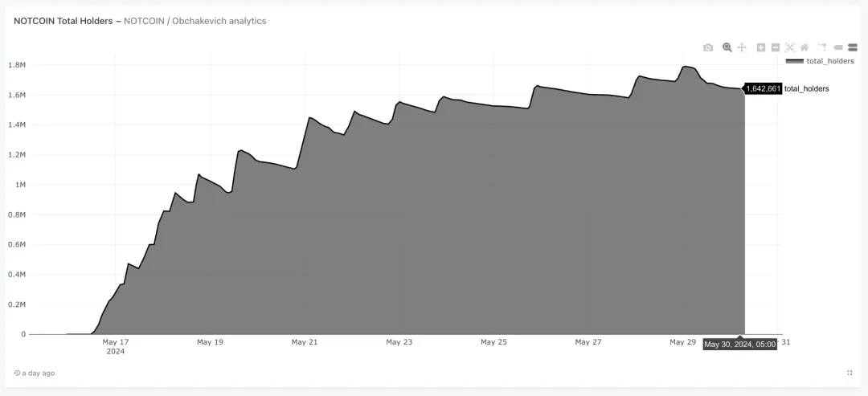Select the Zoom tool in modebar
The width and height of the screenshot is (868, 396).
click(727, 47)
